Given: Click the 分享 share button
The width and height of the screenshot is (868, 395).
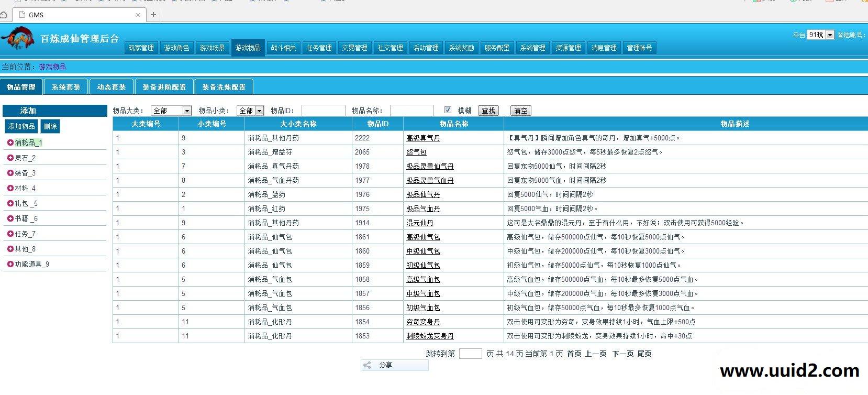Looking at the screenshot, I should tap(394, 365).
